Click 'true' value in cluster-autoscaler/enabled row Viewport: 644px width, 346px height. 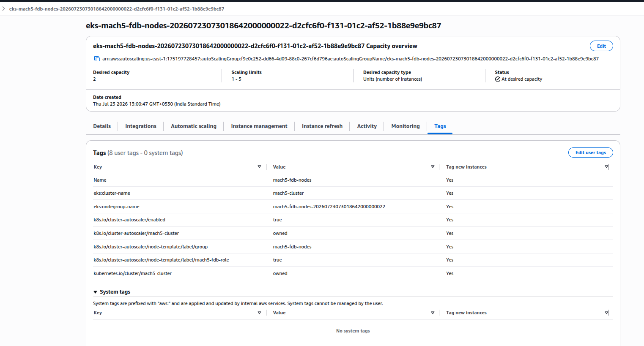pyautogui.click(x=277, y=220)
